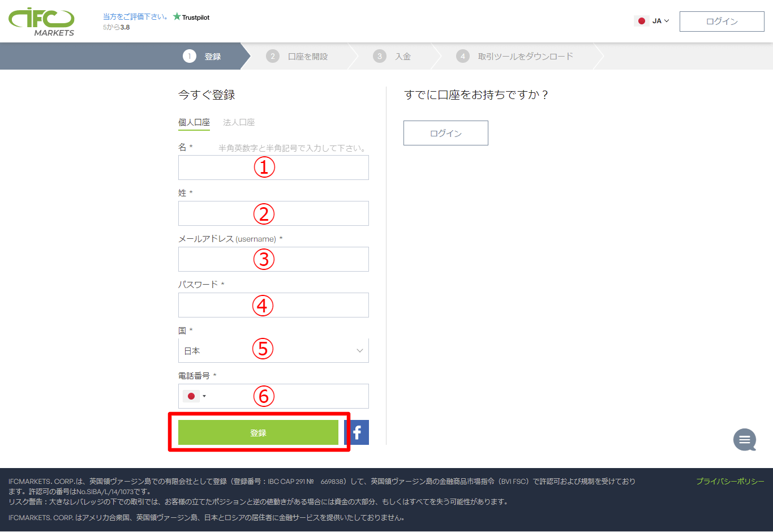The width and height of the screenshot is (773, 532).
Task: Click the パスワード input field
Action: (273, 304)
